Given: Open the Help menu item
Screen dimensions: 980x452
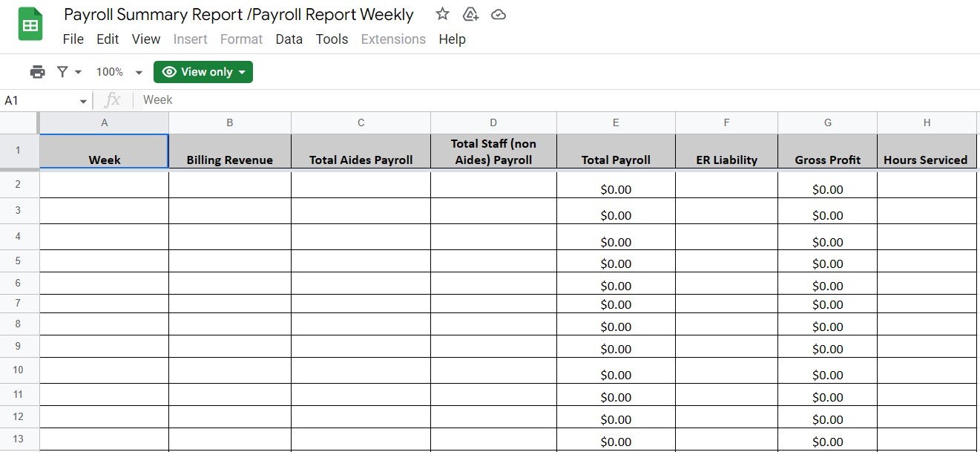Looking at the screenshot, I should pos(452,39).
